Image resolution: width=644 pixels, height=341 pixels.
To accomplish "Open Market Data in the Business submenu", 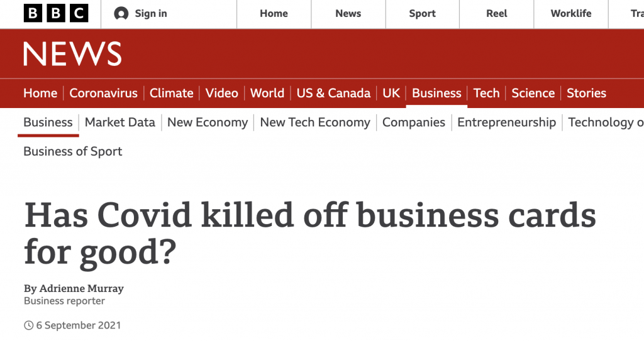I will (120, 122).
